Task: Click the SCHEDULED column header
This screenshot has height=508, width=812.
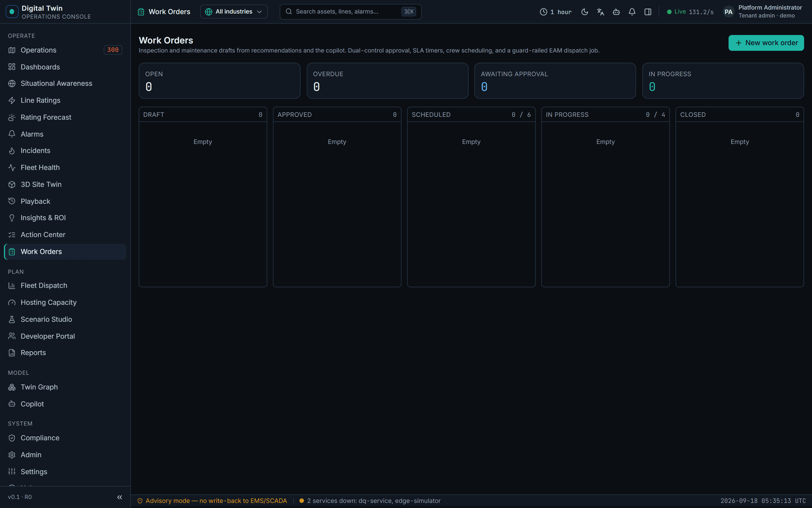Action: (471, 115)
